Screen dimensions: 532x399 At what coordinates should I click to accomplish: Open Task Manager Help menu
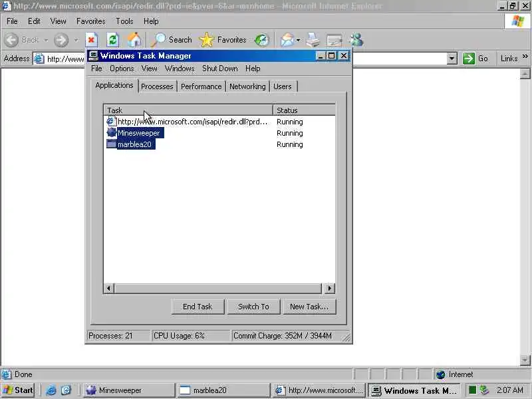[253, 68]
